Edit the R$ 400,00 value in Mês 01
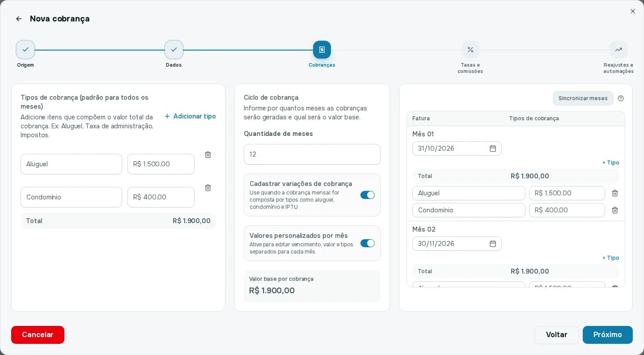 click(x=567, y=210)
